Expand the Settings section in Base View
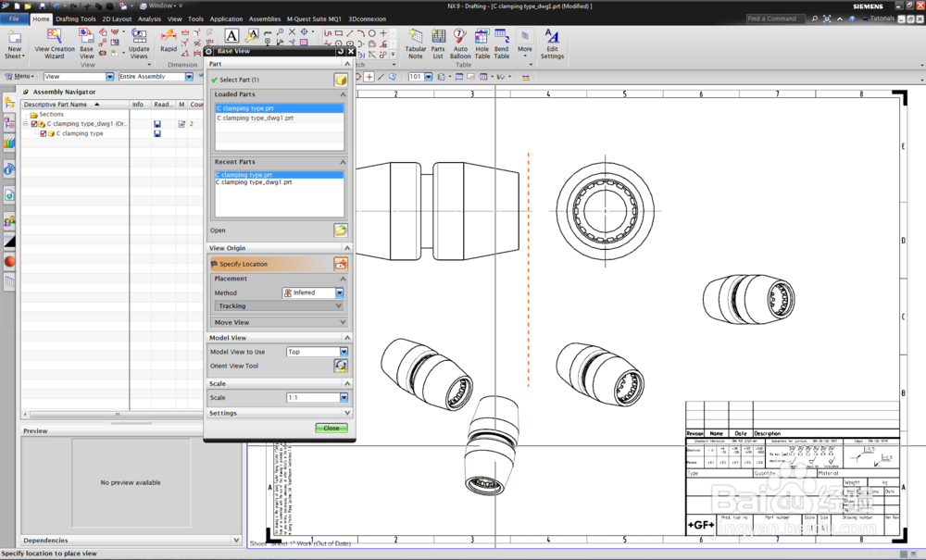926x560 pixels. point(346,413)
